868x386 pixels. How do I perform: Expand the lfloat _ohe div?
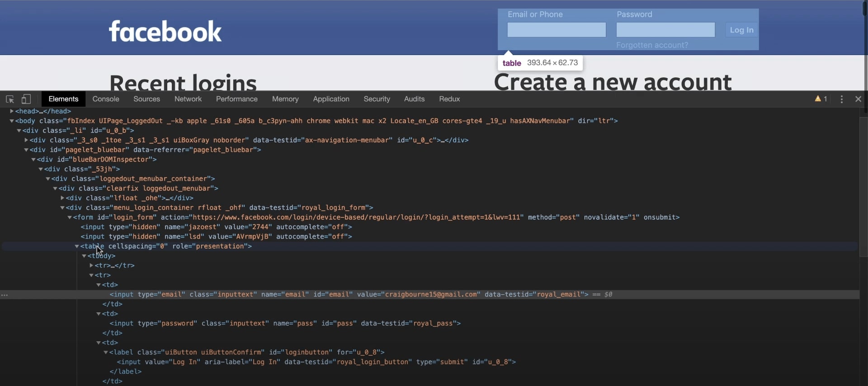pos(62,198)
